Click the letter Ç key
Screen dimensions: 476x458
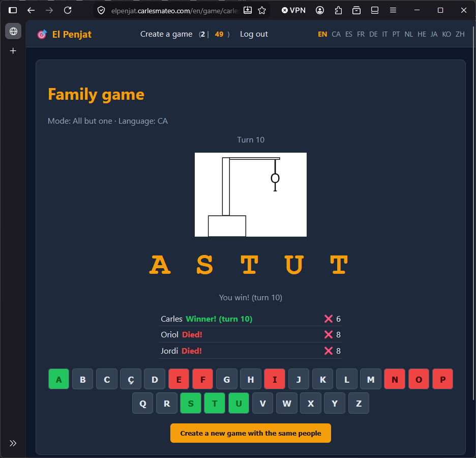point(131,379)
